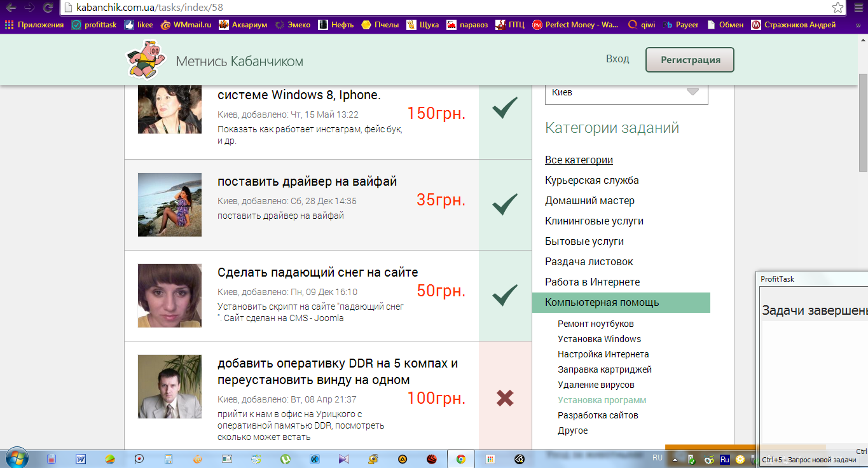The image size is (868, 468).
Task: Bookmark this page with the star icon
Action: [x=838, y=8]
